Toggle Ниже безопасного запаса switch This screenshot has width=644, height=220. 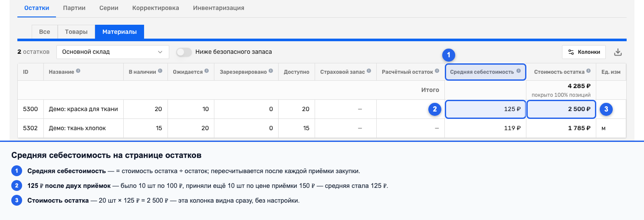pyautogui.click(x=184, y=52)
